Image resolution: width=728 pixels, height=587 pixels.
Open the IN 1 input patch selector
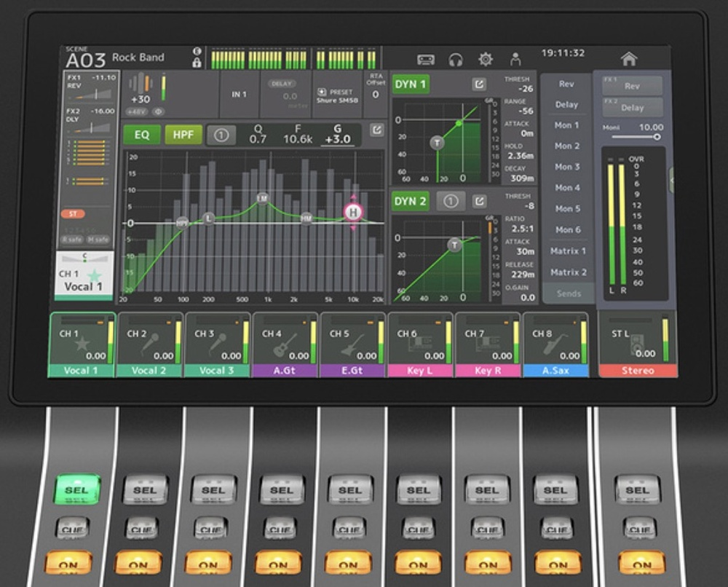[240, 95]
